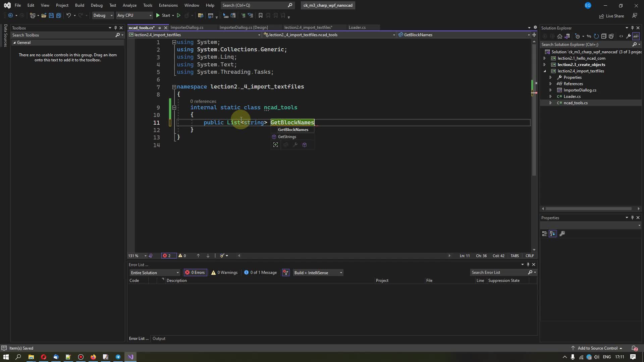Click the Find in Files toolbar icon
Viewport: 644px width, 362px height.
(201, 15)
